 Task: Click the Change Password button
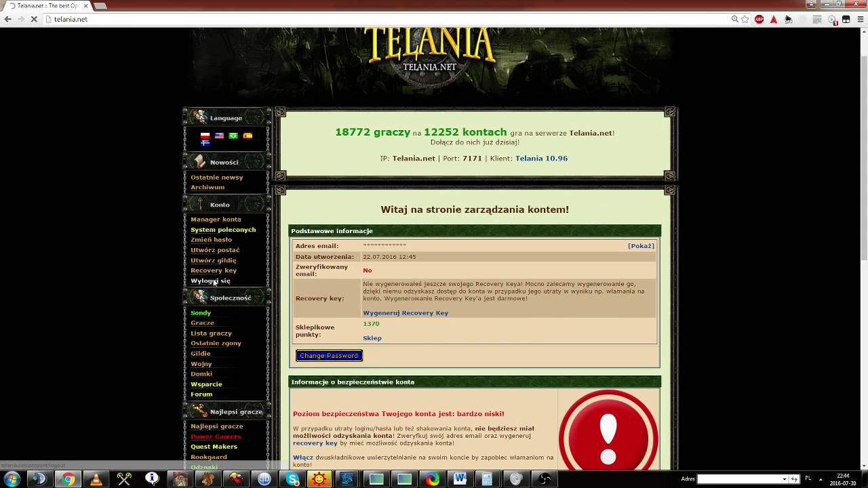(x=329, y=355)
